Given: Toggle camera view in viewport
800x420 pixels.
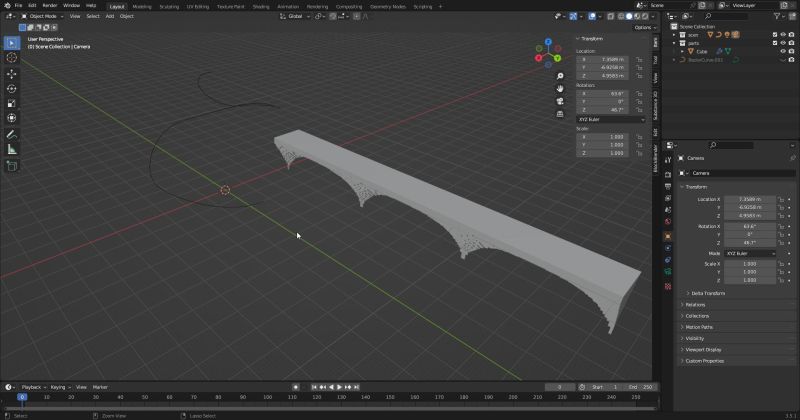Looking at the screenshot, I should coord(560,102).
